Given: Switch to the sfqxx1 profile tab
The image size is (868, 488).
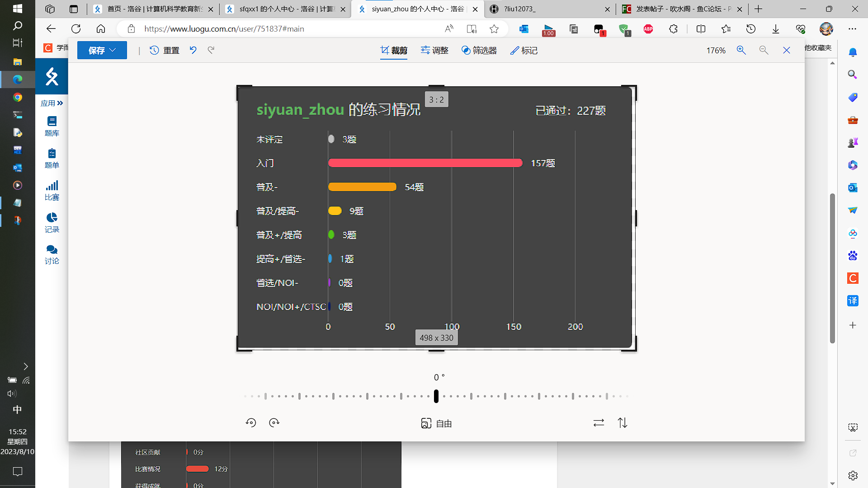Looking at the screenshot, I should 286,9.
